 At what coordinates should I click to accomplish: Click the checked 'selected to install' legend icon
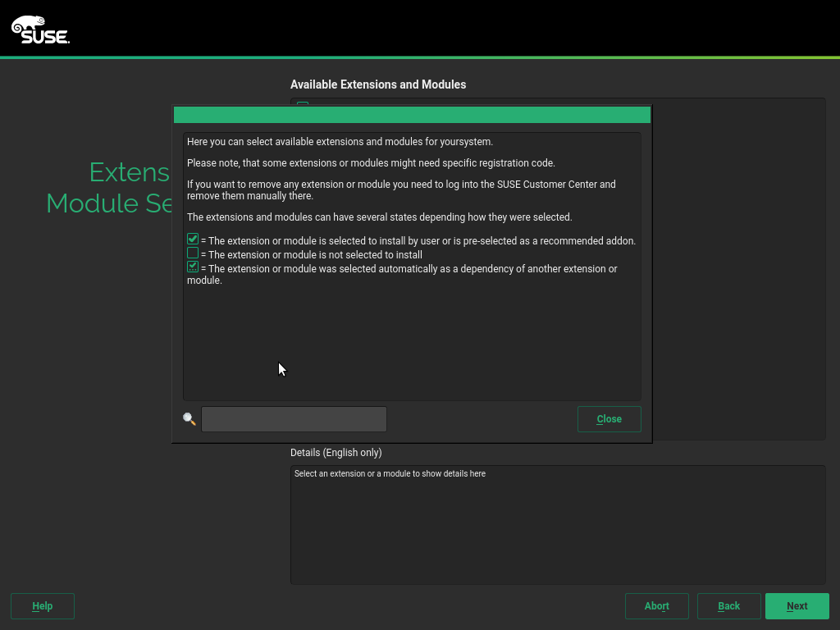pyautogui.click(x=193, y=240)
